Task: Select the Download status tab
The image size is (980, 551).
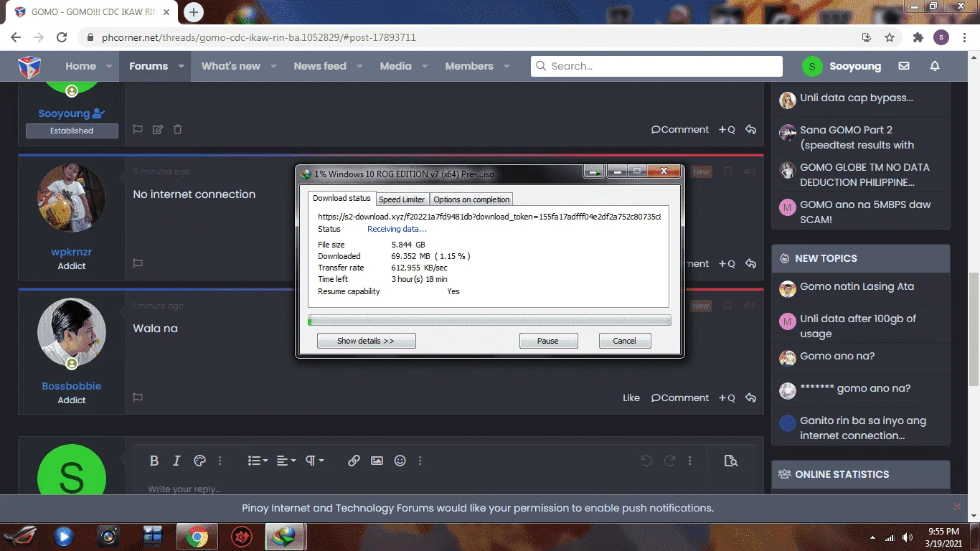Action: (342, 198)
